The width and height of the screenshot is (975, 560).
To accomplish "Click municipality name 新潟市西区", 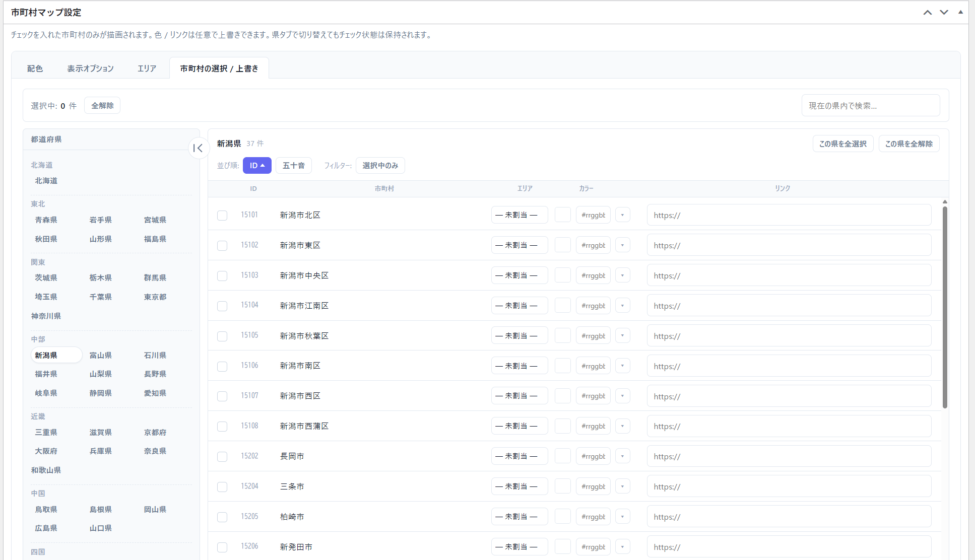I will [300, 396].
